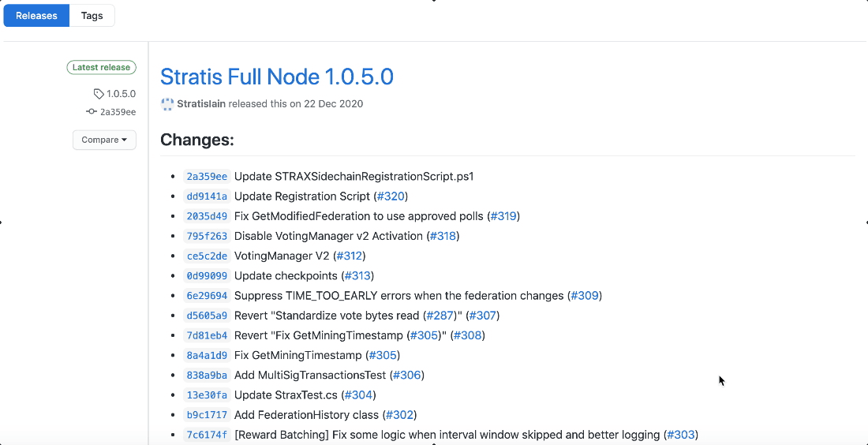Open pull request #312

(349, 256)
